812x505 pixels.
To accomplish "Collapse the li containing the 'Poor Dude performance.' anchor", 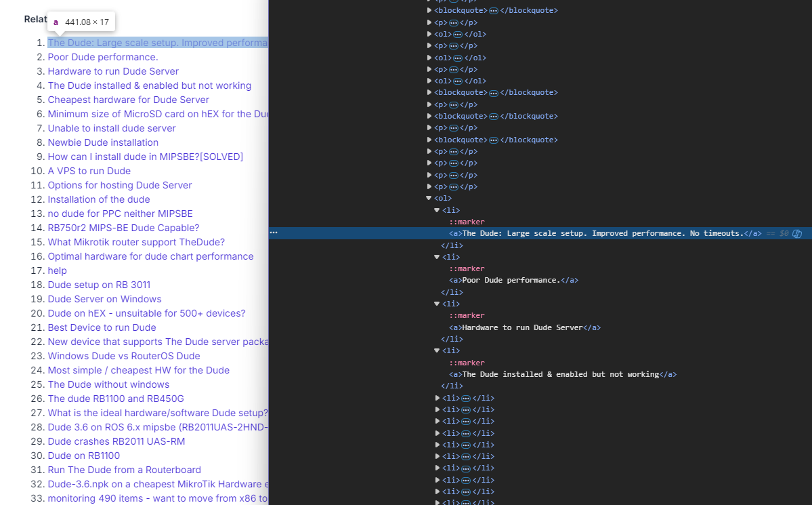I will click(x=437, y=257).
